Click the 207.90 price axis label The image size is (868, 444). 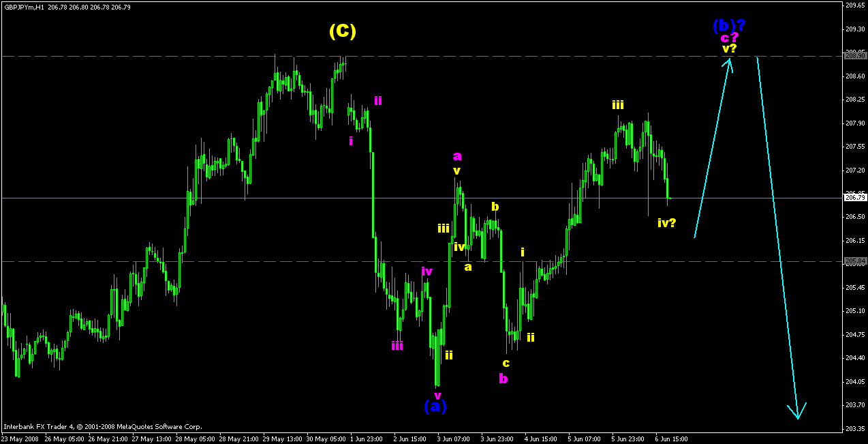(854, 123)
